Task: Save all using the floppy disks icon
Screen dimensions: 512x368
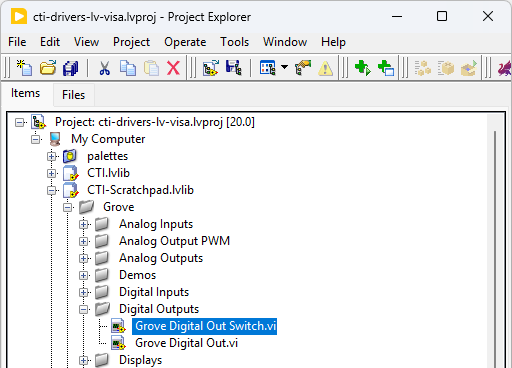Action: click(x=70, y=68)
